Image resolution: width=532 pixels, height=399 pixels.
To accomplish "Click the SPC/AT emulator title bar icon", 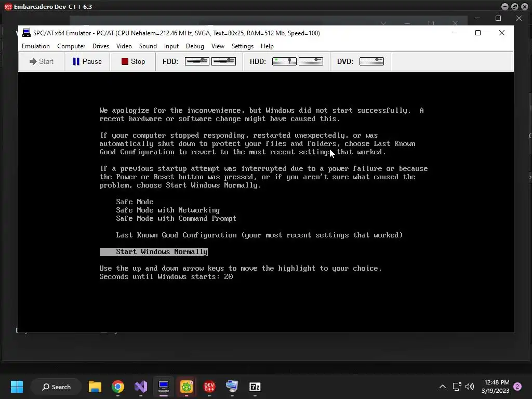I will [26, 33].
